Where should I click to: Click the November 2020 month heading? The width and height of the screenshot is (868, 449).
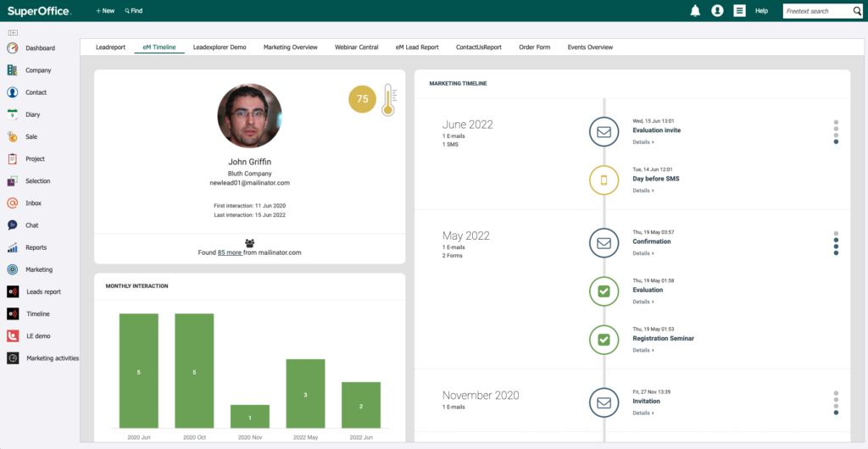click(481, 396)
